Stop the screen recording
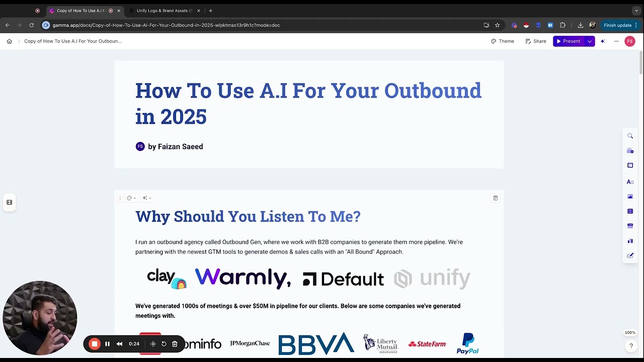Screen dimensions: 644x362 coord(95,344)
